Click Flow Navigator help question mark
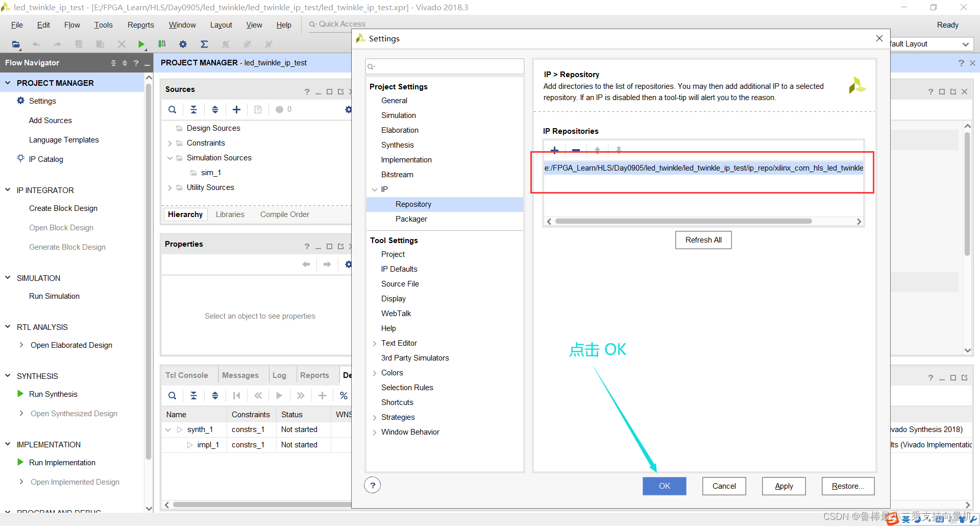This screenshot has width=980, height=526. pyautogui.click(x=136, y=63)
